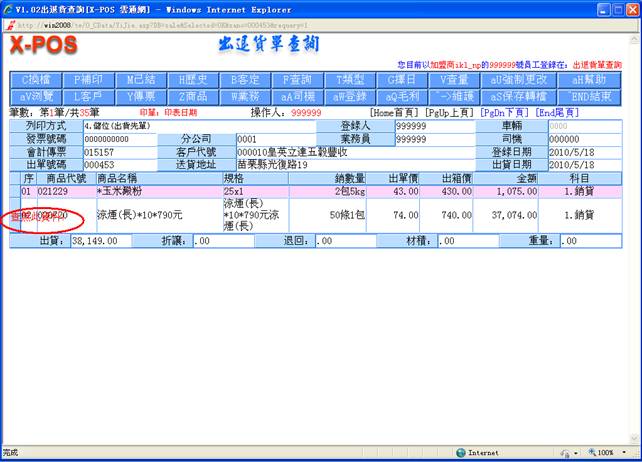
Task: Open the T類型 type selection
Action: pyautogui.click(x=349, y=79)
